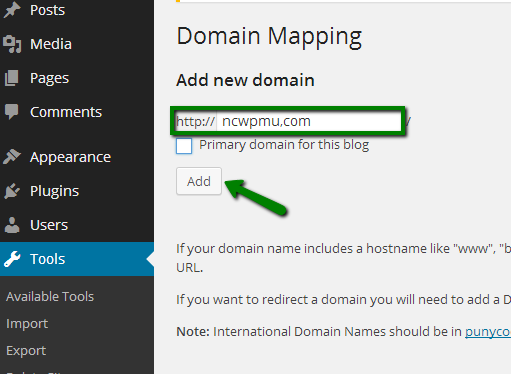Viewport: 511px width, 374px height.
Task: Click the hostname like "www" paragraph
Action: coord(343,258)
